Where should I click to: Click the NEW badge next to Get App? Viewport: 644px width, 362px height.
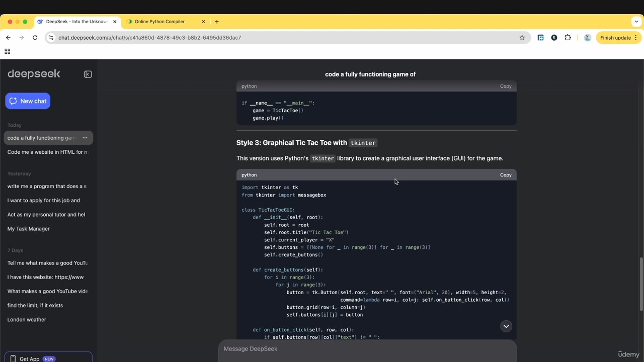point(49,359)
